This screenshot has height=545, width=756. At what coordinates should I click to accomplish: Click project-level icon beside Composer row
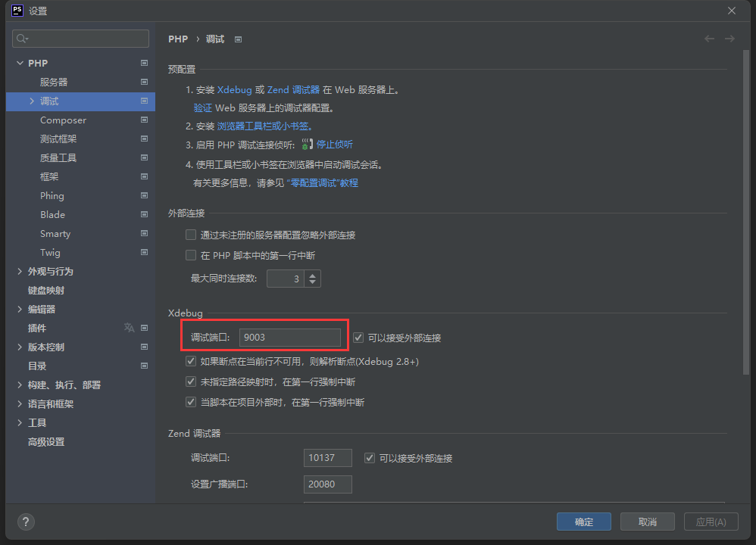(144, 120)
